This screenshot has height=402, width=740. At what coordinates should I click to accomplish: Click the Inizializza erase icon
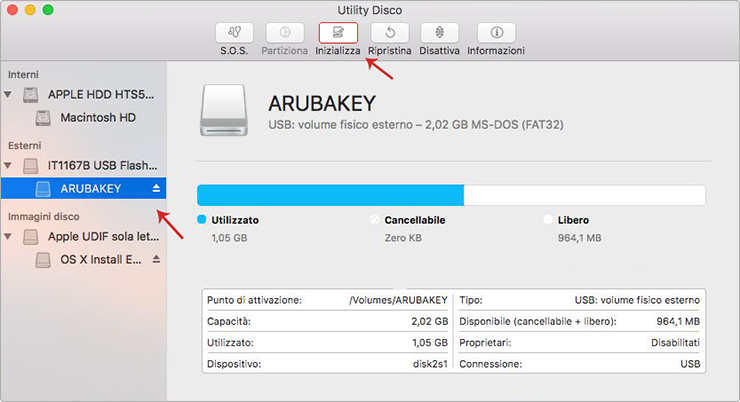click(x=338, y=33)
